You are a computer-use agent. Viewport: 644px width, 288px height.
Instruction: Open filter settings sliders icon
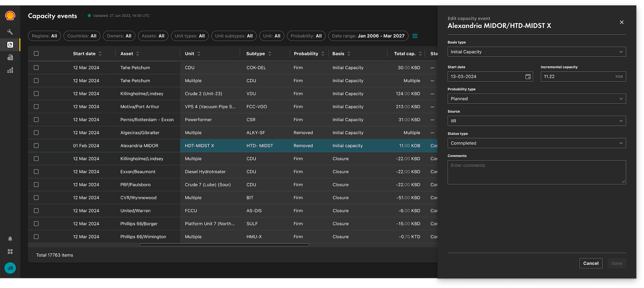[415, 36]
